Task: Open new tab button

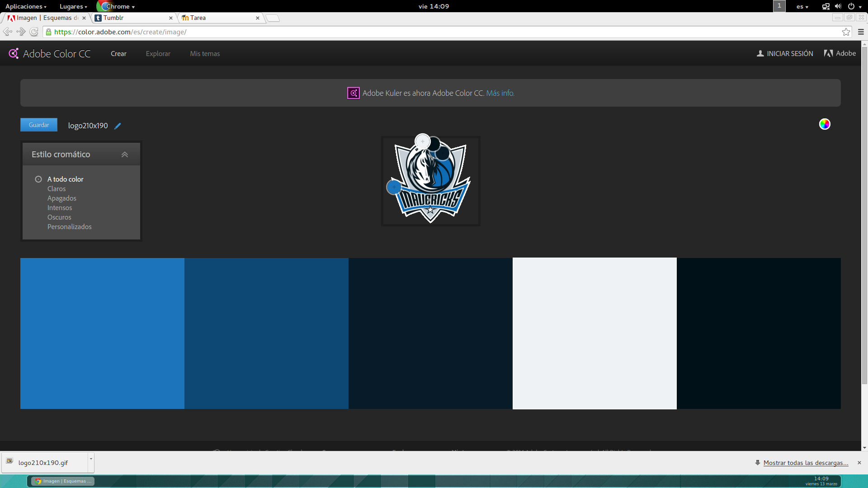Action: coord(273,18)
